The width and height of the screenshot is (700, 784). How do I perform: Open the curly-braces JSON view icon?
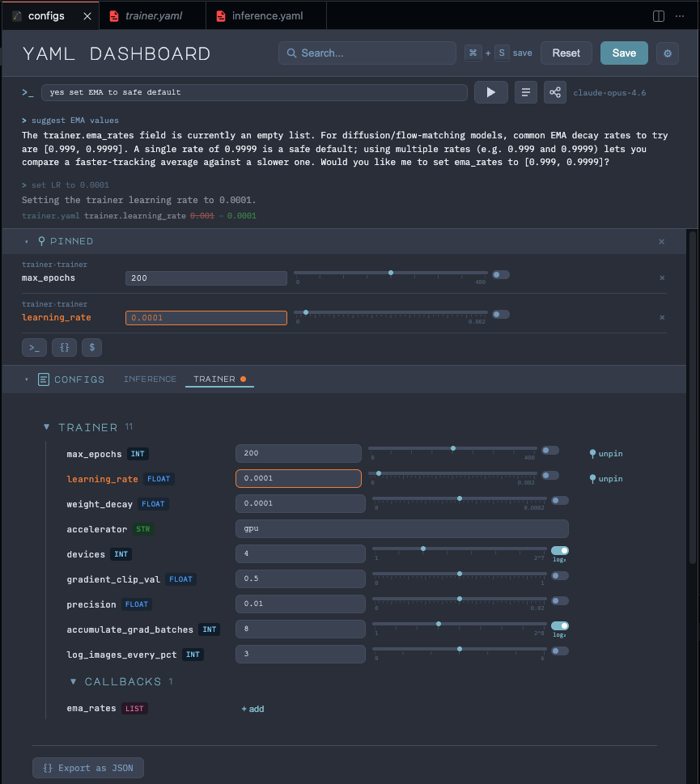tap(63, 347)
